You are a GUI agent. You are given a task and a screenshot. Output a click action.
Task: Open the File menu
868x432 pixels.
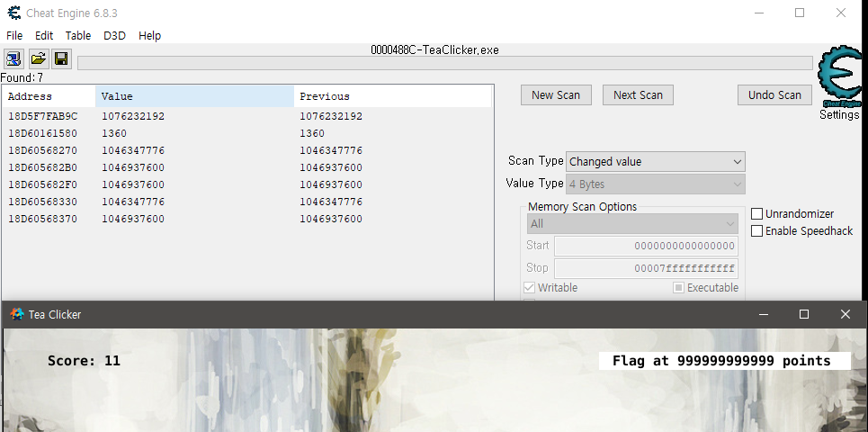click(x=14, y=35)
